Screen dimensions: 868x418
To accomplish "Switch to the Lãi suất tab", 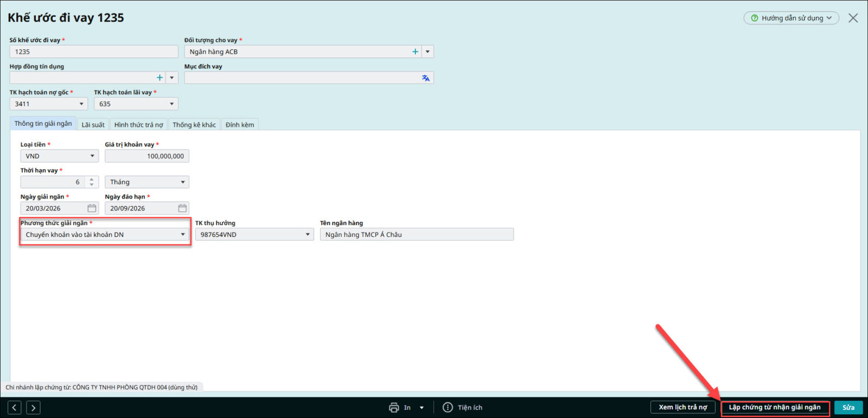I will (x=93, y=125).
